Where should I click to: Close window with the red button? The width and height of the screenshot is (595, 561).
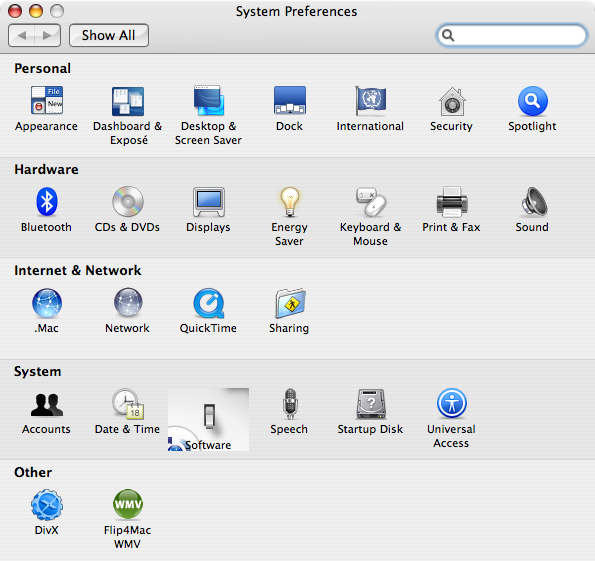point(15,11)
